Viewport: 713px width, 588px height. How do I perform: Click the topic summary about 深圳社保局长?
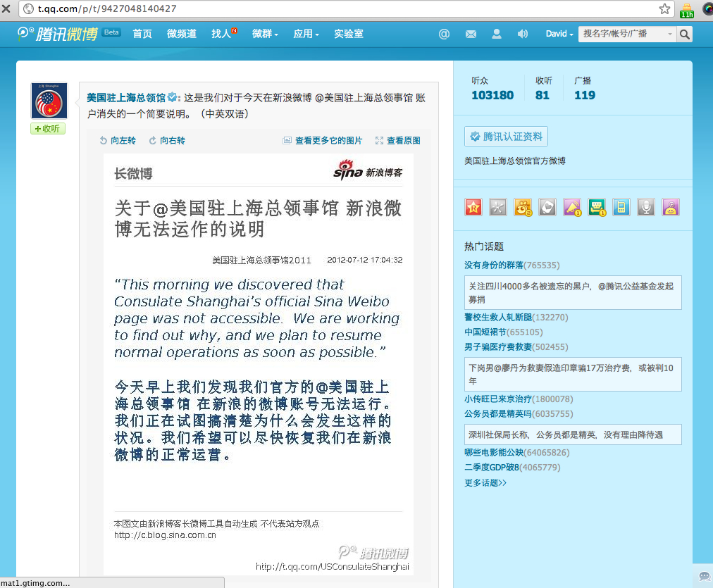coord(573,435)
